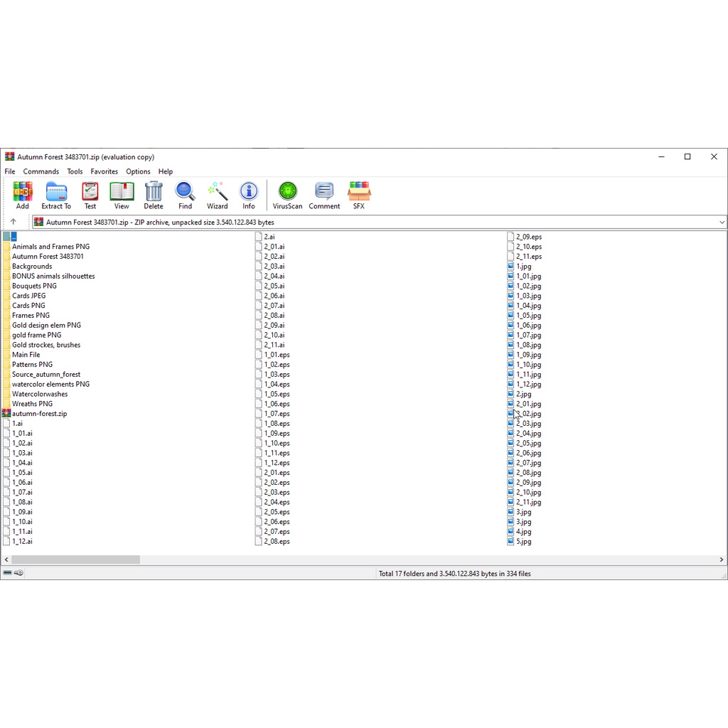This screenshot has height=728, width=728.
Task: Click the horizontal scrollbar right arrow
Action: point(722,560)
